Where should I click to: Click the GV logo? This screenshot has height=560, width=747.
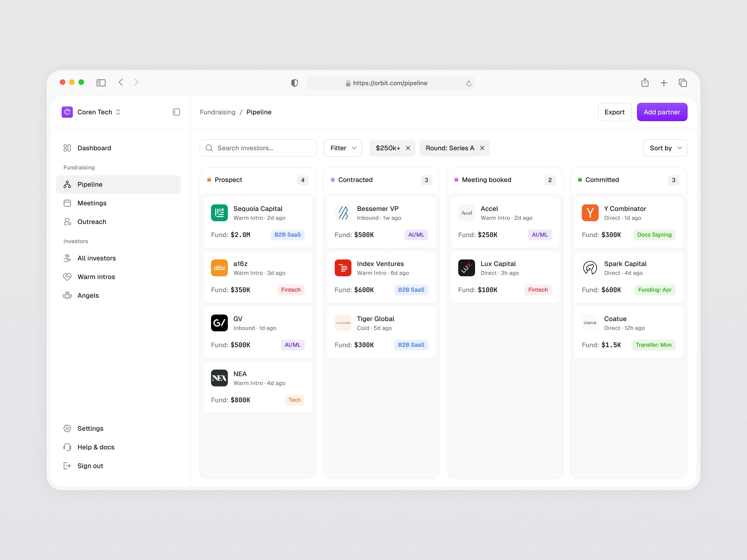pos(219,323)
